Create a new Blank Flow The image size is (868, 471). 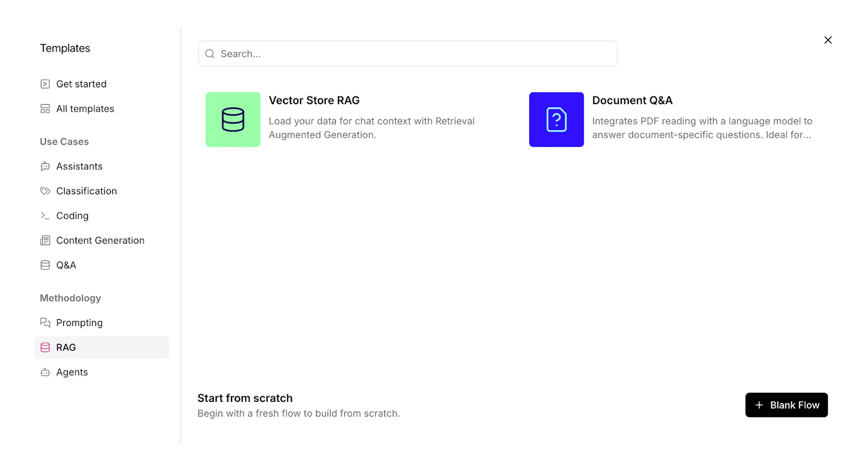pyautogui.click(x=786, y=405)
